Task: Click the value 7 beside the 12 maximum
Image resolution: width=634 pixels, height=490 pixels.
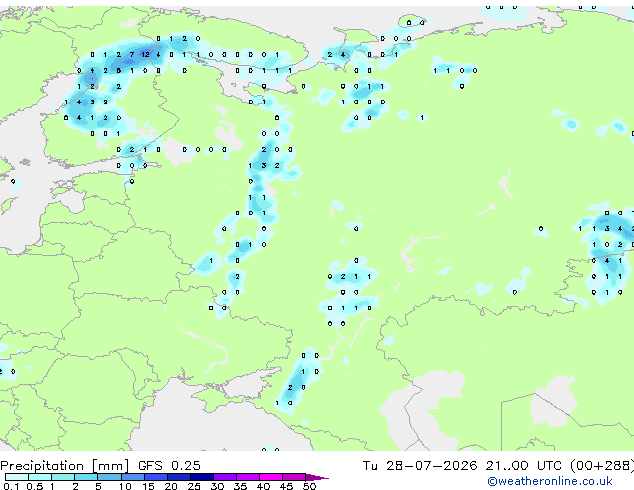Action: click(132, 54)
